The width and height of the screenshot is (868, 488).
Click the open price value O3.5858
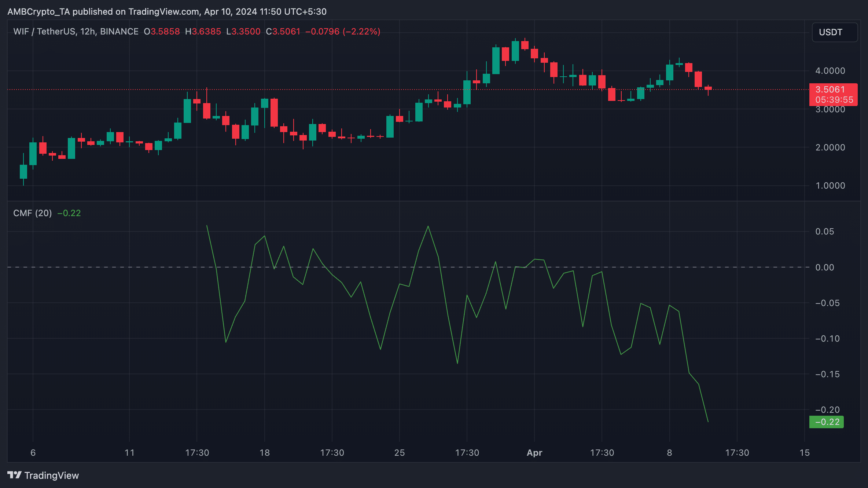click(x=162, y=32)
